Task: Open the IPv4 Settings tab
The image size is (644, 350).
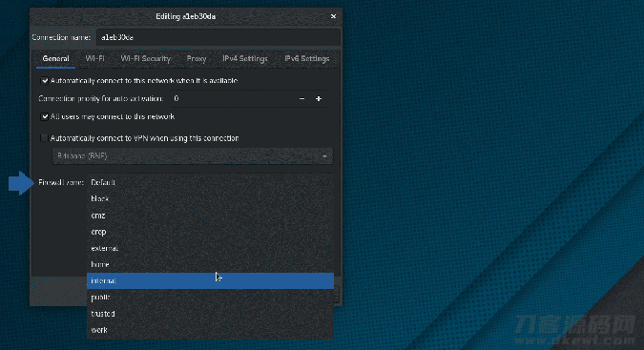Action: coord(245,59)
